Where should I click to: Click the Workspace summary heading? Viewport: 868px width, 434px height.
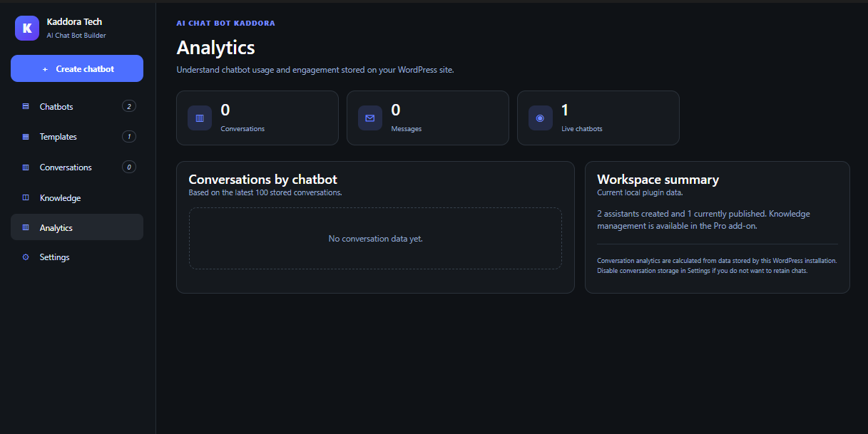tap(658, 180)
